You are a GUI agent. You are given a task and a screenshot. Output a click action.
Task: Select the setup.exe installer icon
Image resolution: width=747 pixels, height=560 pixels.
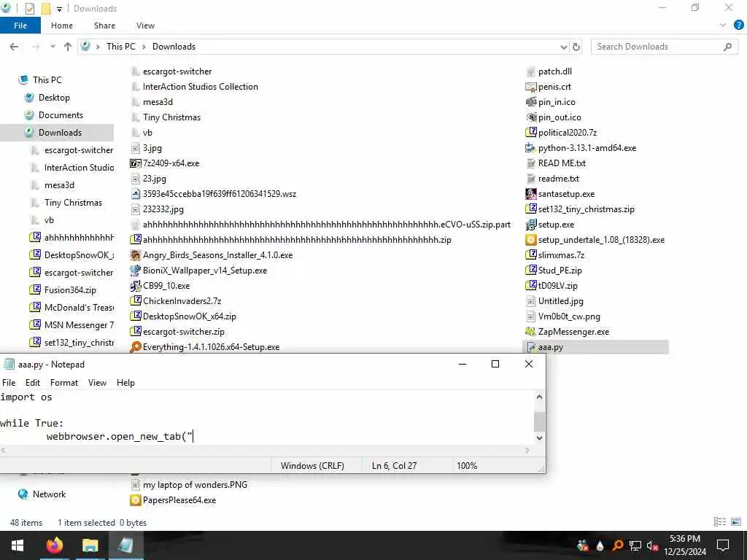[531, 225]
